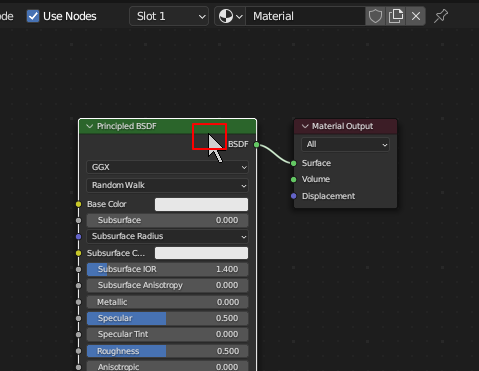Collapse the Principled BSDF node
Viewport: 479px width, 371px height.
89,126
